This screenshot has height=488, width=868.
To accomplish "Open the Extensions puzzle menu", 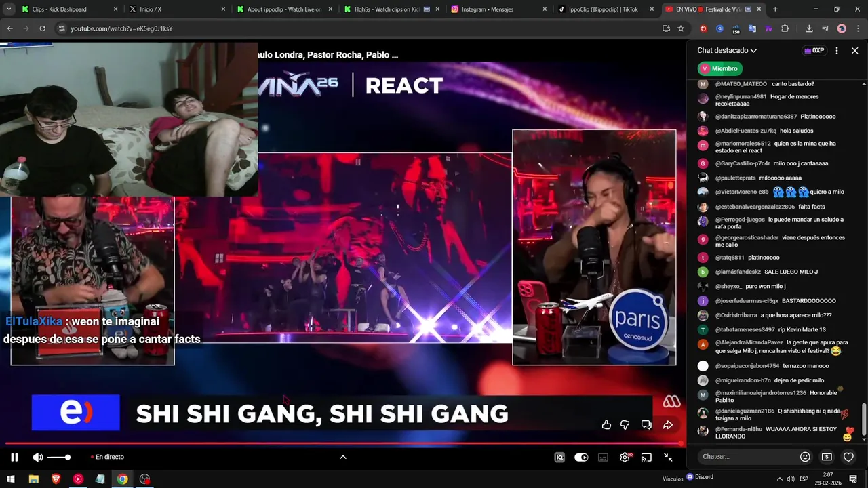I will 785,28.
